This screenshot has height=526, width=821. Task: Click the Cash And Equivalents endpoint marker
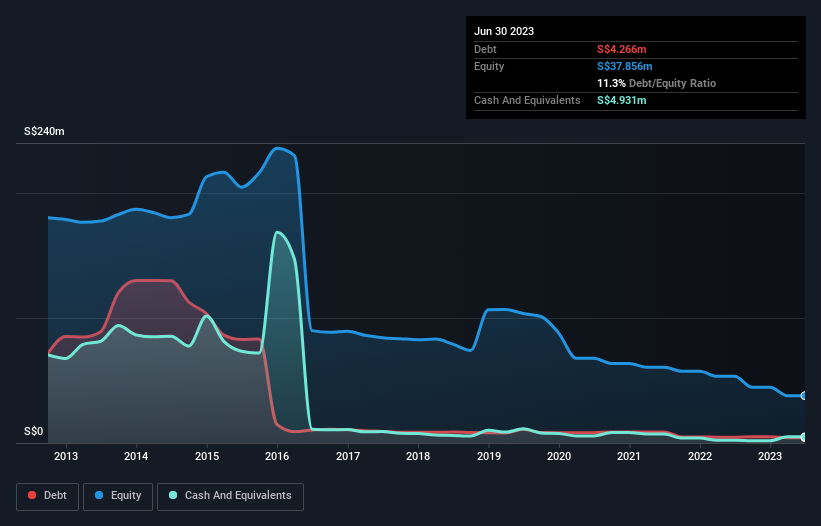tap(804, 437)
